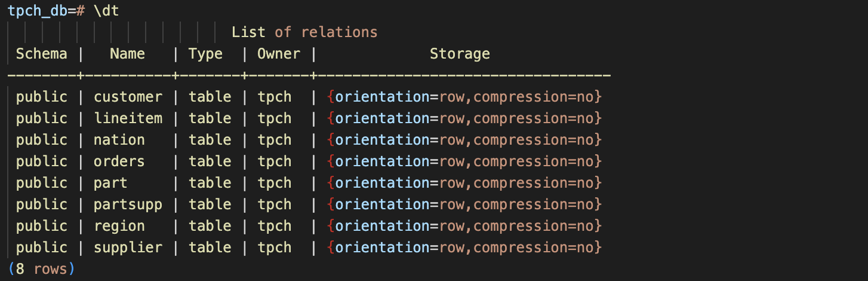This screenshot has width=868, height=281.
Task: Click the Type column header
Action: (x=206, y=54)
